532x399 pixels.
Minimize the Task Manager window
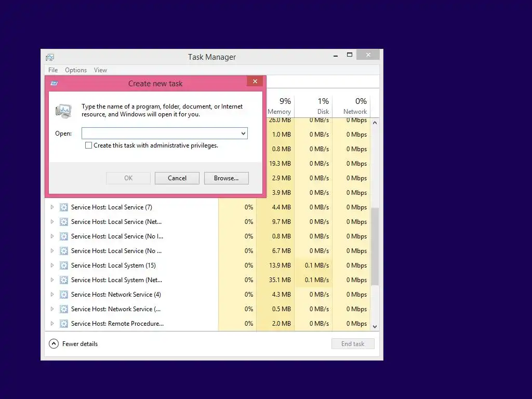coord(336,55)
